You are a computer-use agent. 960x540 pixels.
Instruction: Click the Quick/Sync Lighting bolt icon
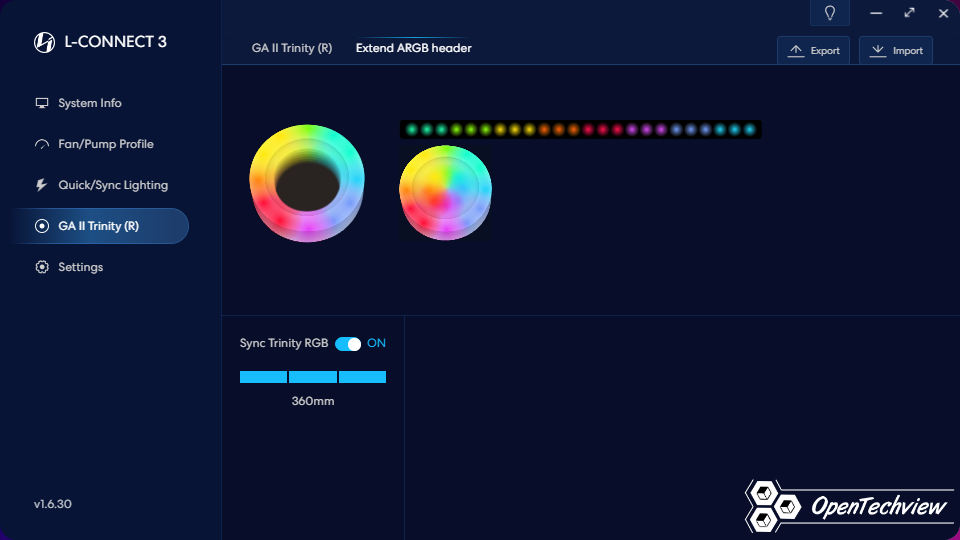pyautogui.click(x=42, y=185)
